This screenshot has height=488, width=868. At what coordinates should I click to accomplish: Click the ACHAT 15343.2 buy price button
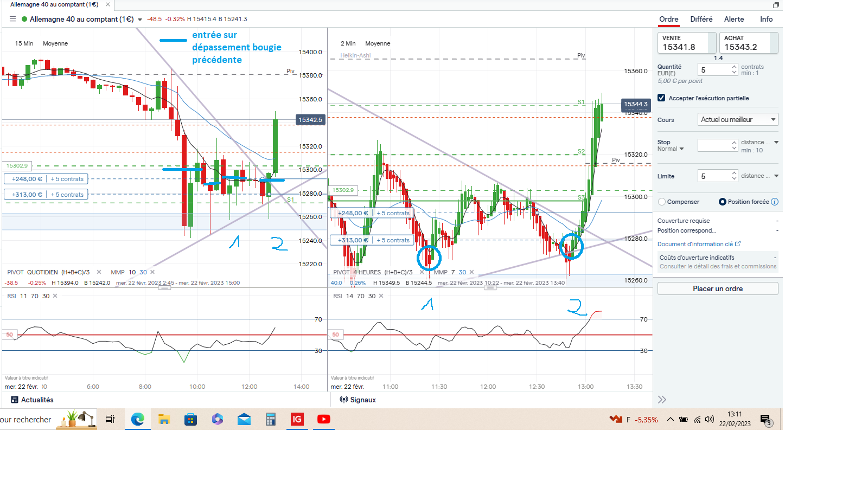coord(749,43)
